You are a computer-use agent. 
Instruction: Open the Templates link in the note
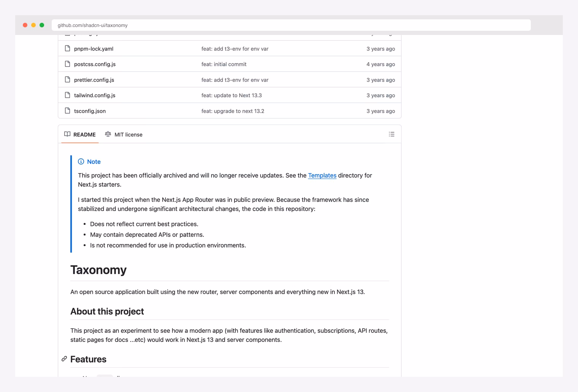point(322,175)
